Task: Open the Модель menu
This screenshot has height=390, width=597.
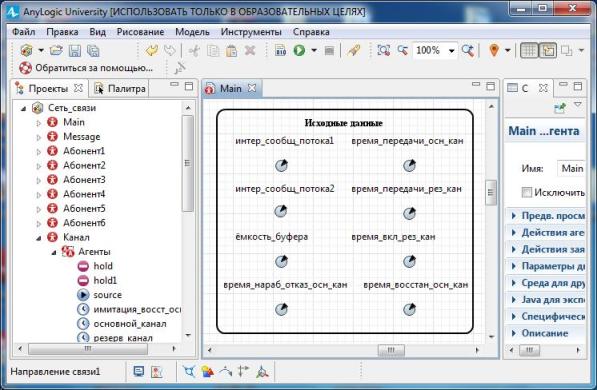Action: (192, 32)
